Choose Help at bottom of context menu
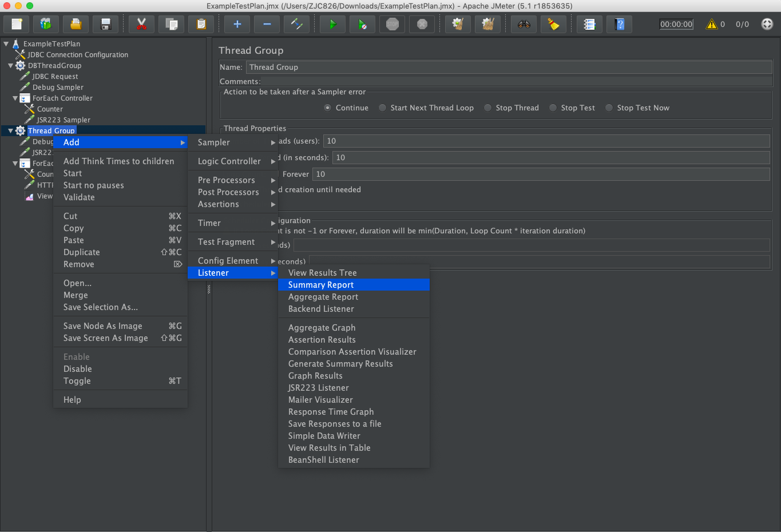This screenshot has width=781, height=532. [x=120, y=400]
